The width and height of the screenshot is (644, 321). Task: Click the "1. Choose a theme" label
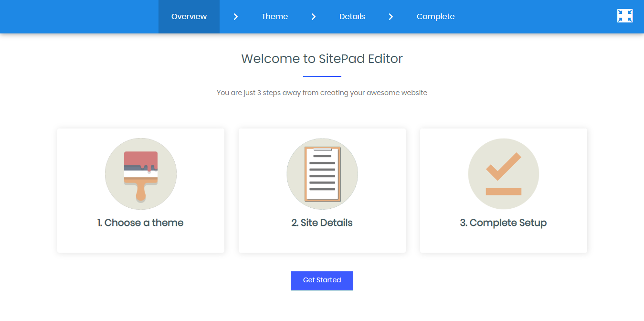tap(140, 223)
